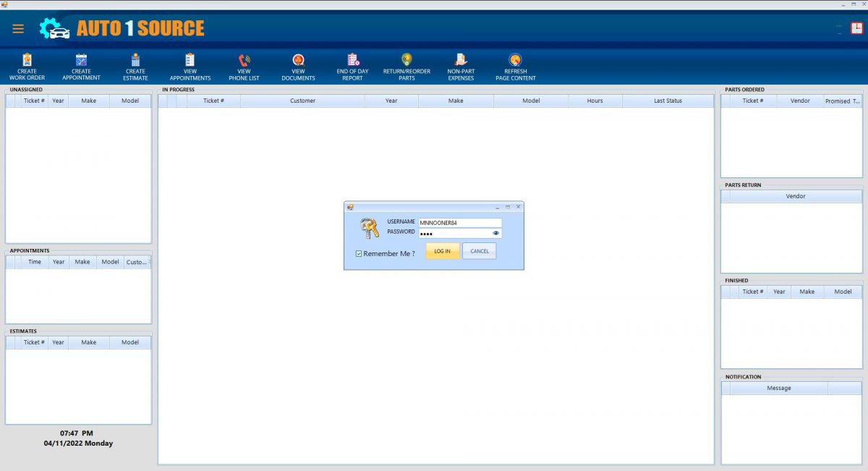This screenshot has width=868, height=471.
Task: Click the Last Status column header
Action: 668,101
